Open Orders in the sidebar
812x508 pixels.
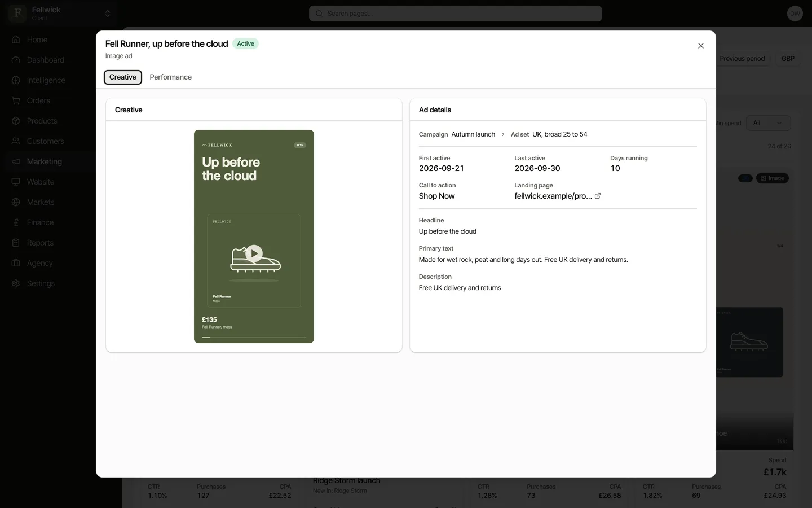[38, 100]
